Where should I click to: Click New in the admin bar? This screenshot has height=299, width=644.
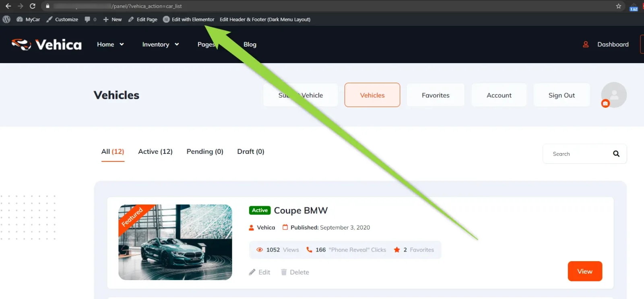pyautogui.click(x=112, y=19)
